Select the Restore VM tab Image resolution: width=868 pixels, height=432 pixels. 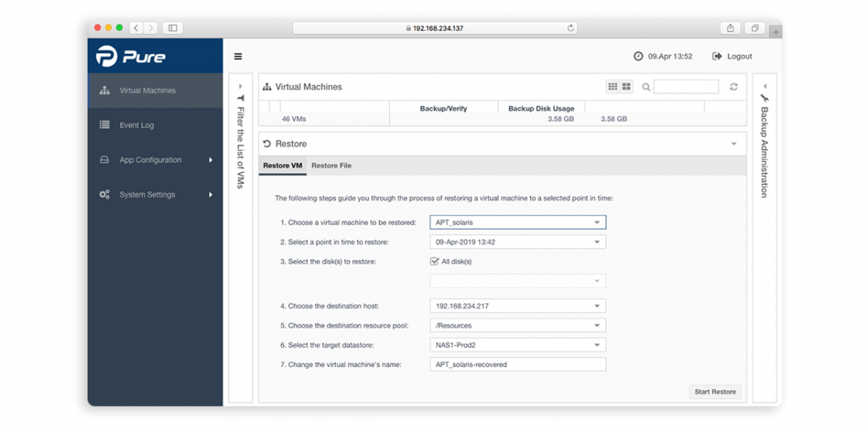click(x=282, y=166)
